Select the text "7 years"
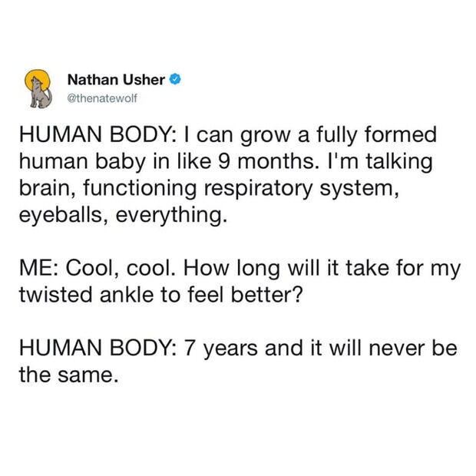Screen dimensions: 476x476 (x=220, y=349)
